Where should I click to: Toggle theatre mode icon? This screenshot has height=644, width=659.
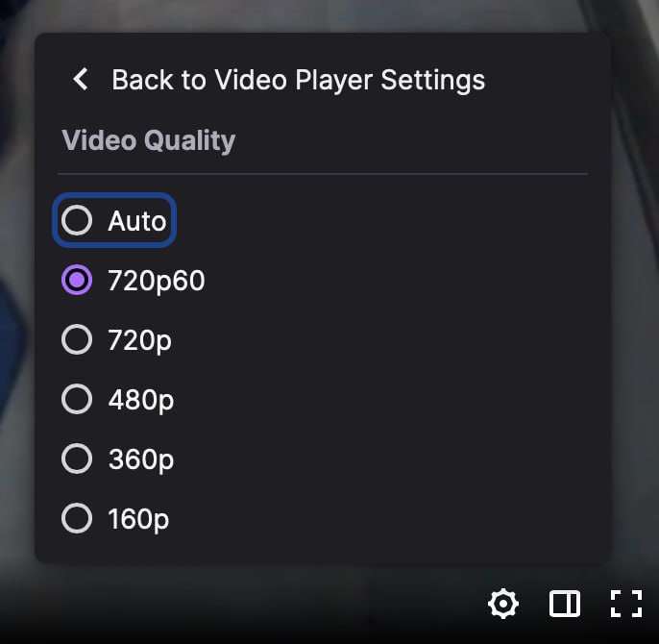(x=565, y=604)
